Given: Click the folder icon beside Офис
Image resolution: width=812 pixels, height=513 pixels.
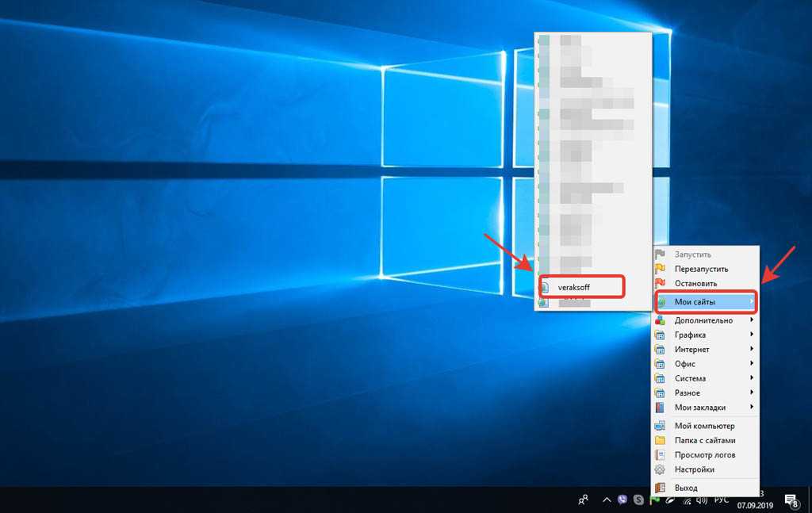Looking at the screenshot, I should coord(660,364).
